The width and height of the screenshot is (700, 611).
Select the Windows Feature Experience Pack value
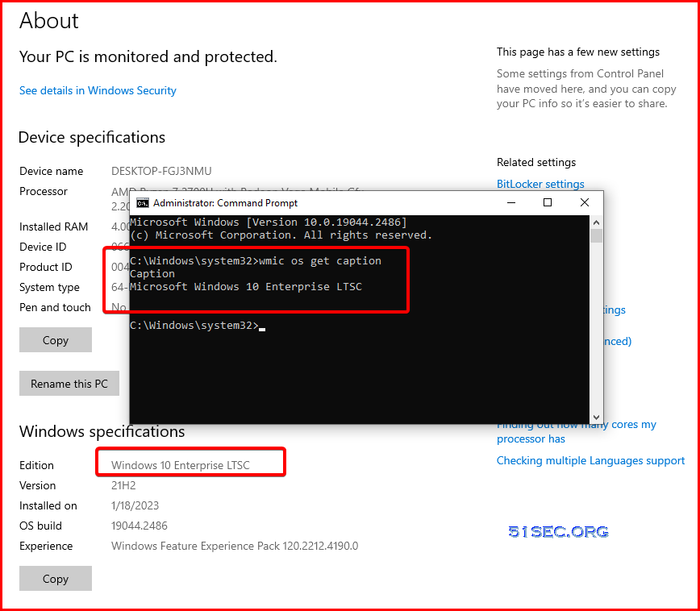click(x=235, y=546)
